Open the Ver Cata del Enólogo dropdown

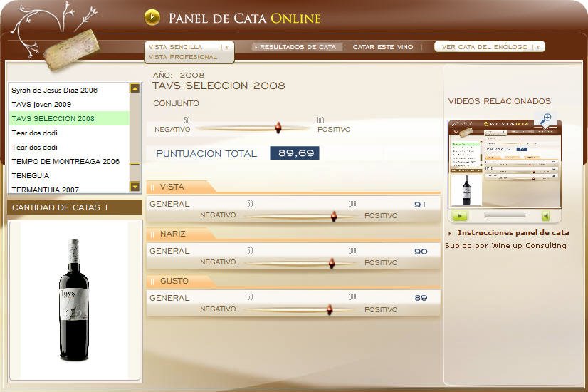[489, 47]
